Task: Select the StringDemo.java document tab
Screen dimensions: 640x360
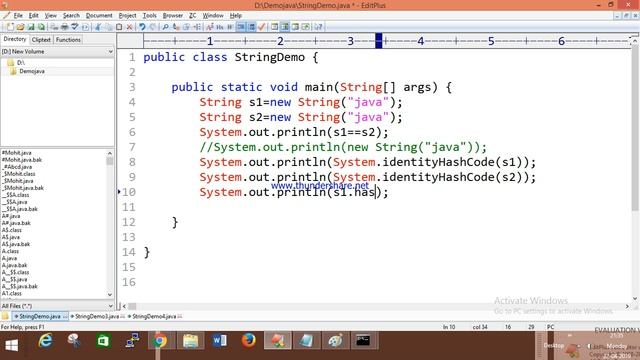Action: [40, 316]
